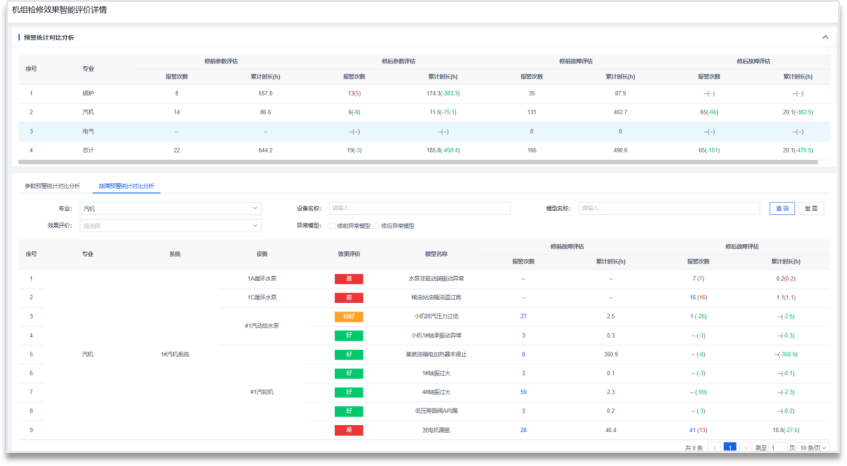Go to previous page arrow

pos(715,448)
